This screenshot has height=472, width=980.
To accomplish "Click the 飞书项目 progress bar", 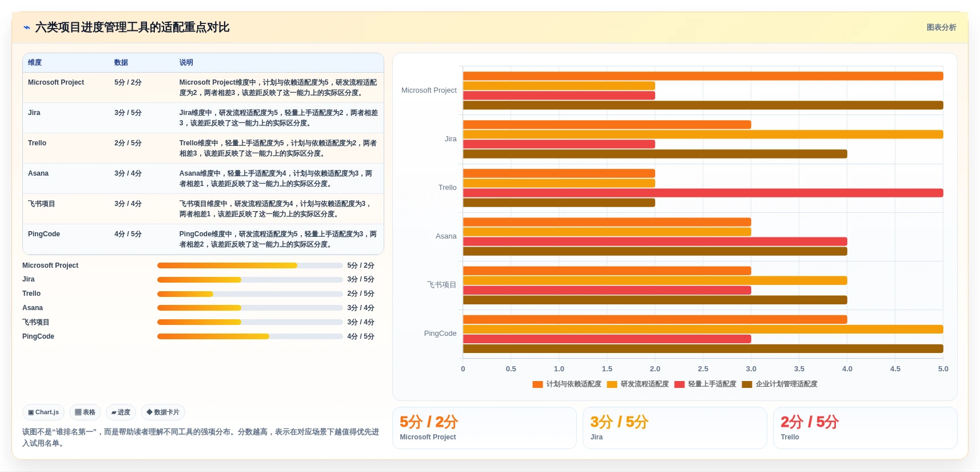I will (x=250, y=322).
